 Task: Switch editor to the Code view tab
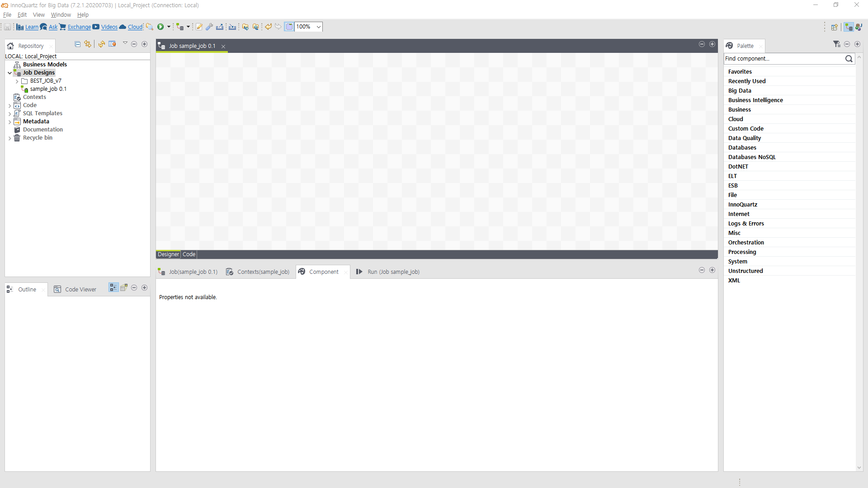click(x=189, y=254)
